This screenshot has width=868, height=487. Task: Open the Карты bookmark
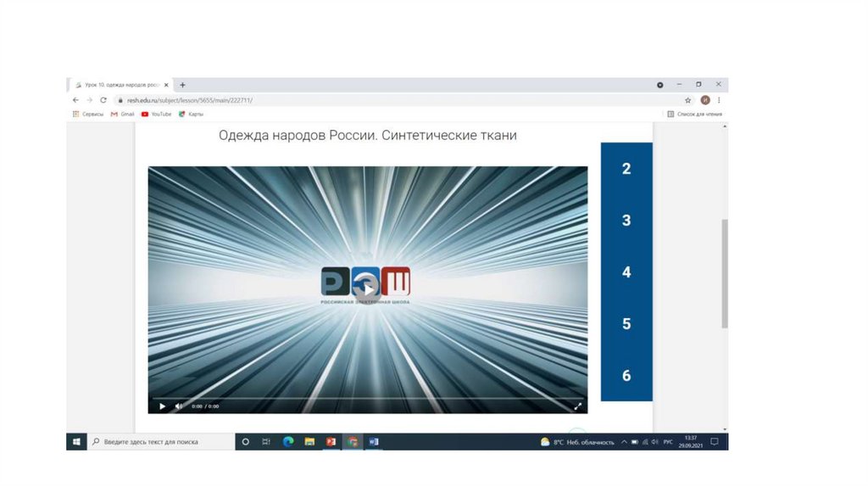191,115
